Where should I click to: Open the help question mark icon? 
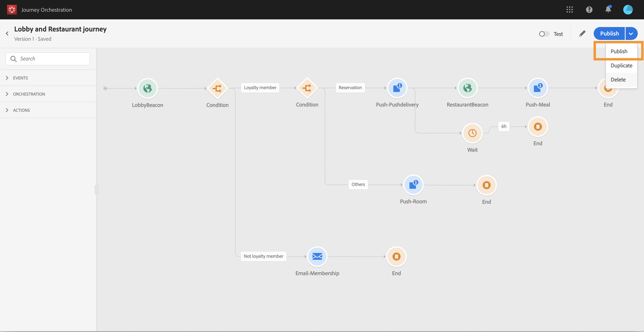589,10
